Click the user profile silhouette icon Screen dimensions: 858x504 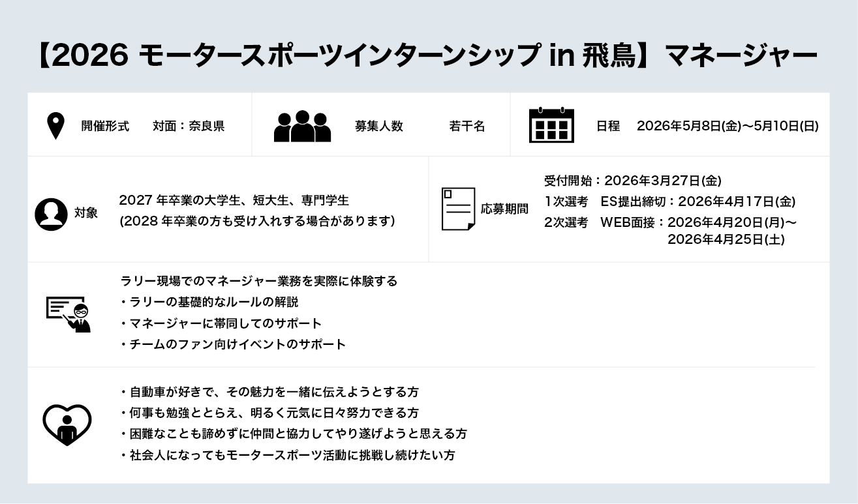tap(51, 214)
